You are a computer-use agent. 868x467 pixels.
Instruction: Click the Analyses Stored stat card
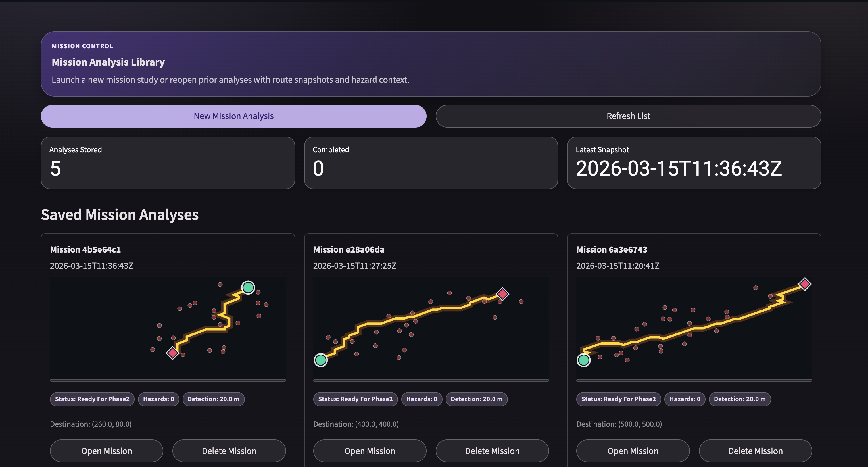point(168,163)
